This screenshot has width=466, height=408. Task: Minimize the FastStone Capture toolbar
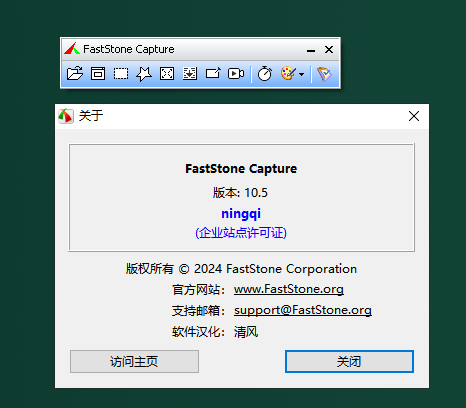click(x=311, y=50)
